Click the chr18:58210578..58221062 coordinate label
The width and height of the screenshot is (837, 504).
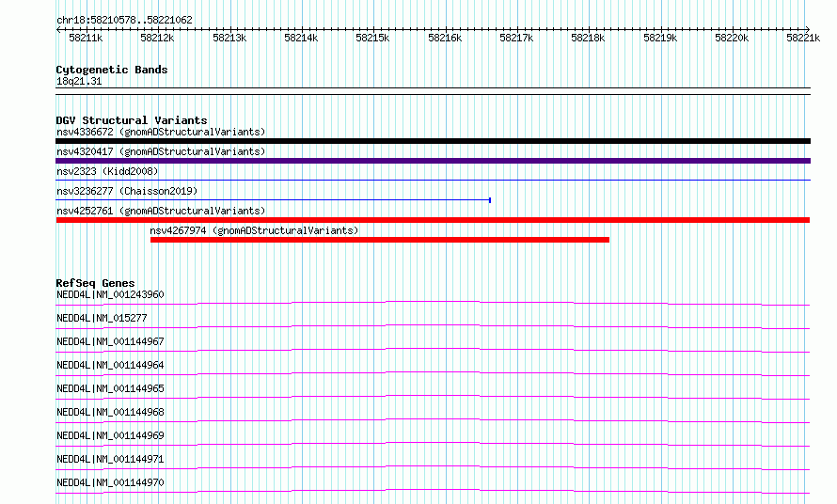click(x=124, y=20)
